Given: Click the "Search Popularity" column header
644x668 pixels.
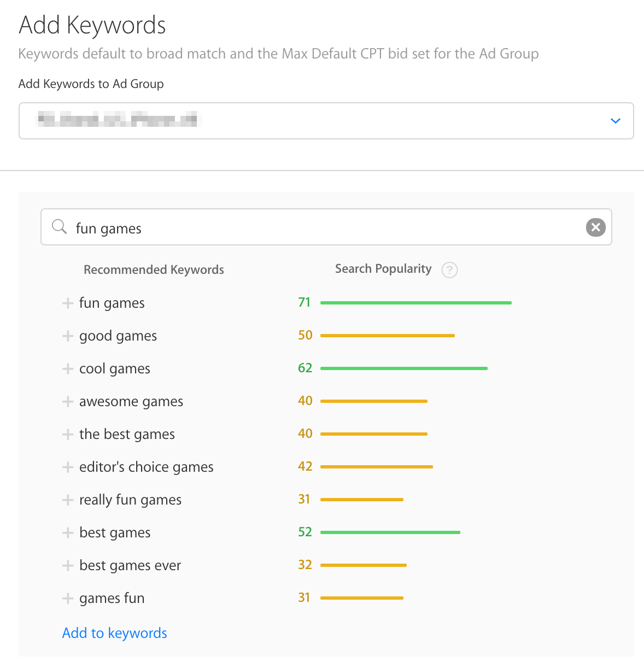Looking at the screenshot, I should click(x=383, y=269).
